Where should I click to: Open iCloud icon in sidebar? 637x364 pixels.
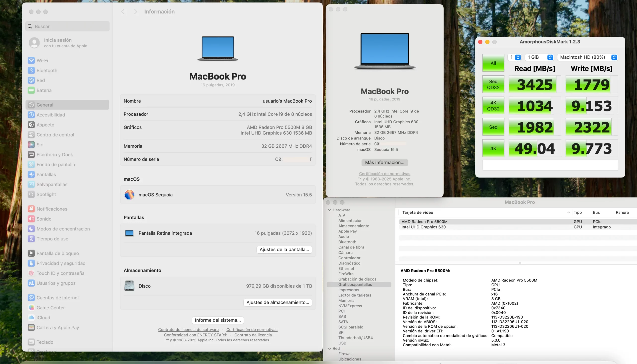point(31,318)
